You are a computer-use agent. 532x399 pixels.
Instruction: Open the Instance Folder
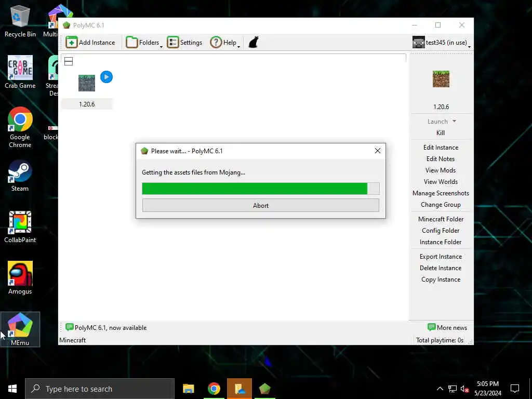pyautogui.click(x=441, y=242)
